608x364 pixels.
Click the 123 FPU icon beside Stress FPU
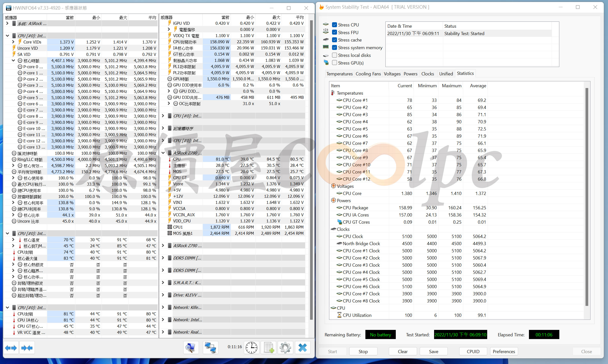point(326,31)
